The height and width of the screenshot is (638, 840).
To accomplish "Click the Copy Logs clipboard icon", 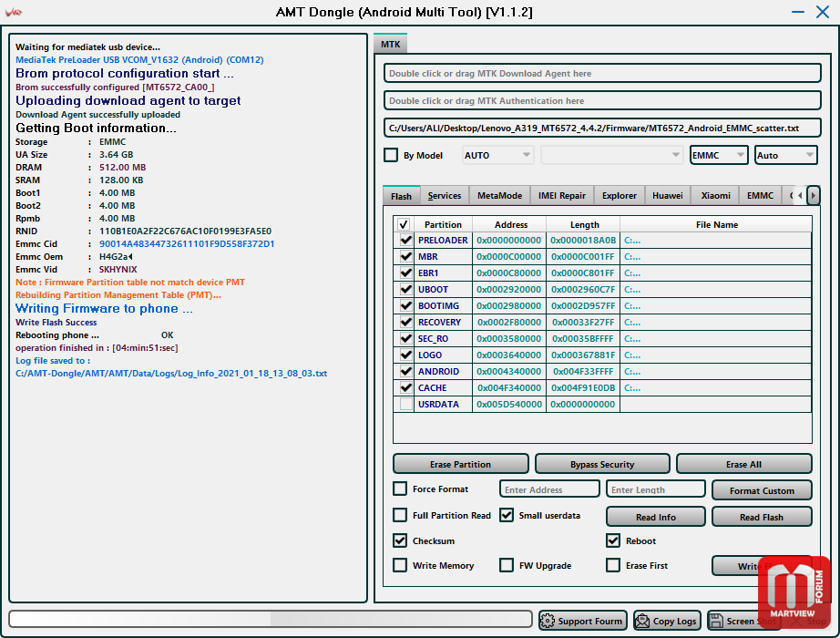I will [x=641, y=621].
